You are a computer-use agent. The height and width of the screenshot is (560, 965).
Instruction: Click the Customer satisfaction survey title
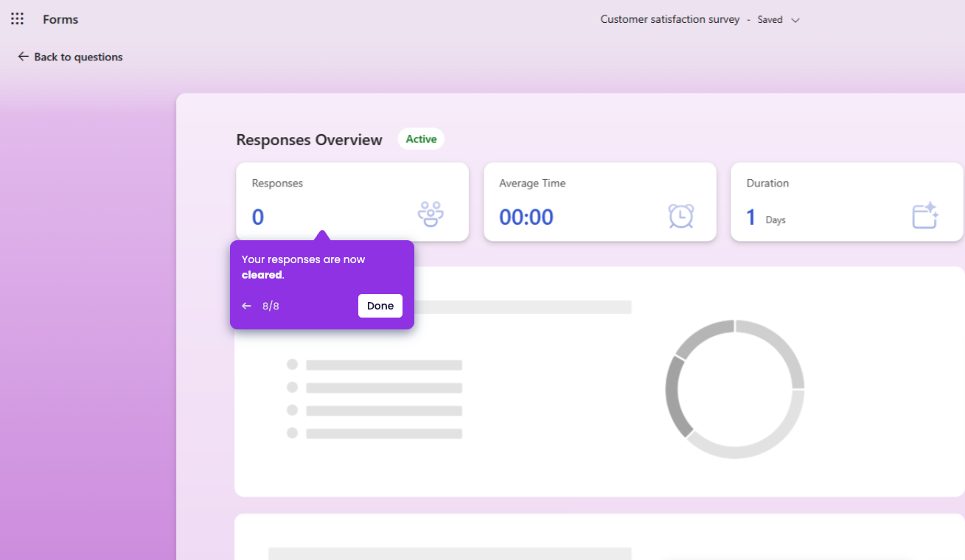pos(669,20)
